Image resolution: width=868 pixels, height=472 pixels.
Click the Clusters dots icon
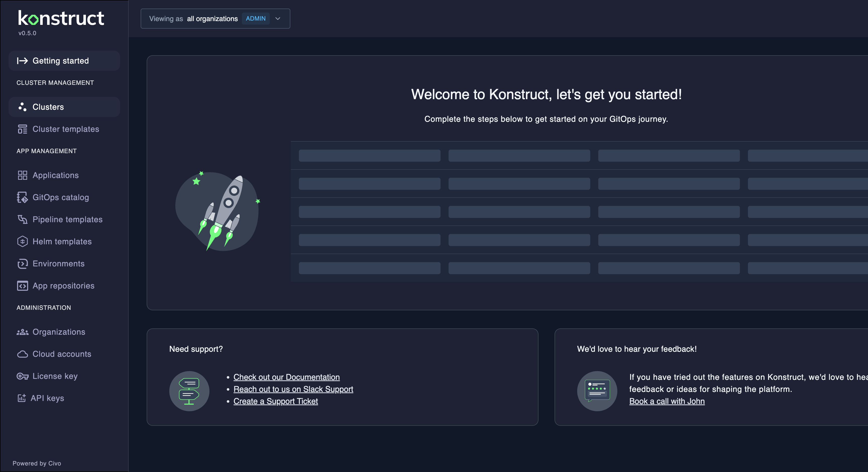point(22,107)
